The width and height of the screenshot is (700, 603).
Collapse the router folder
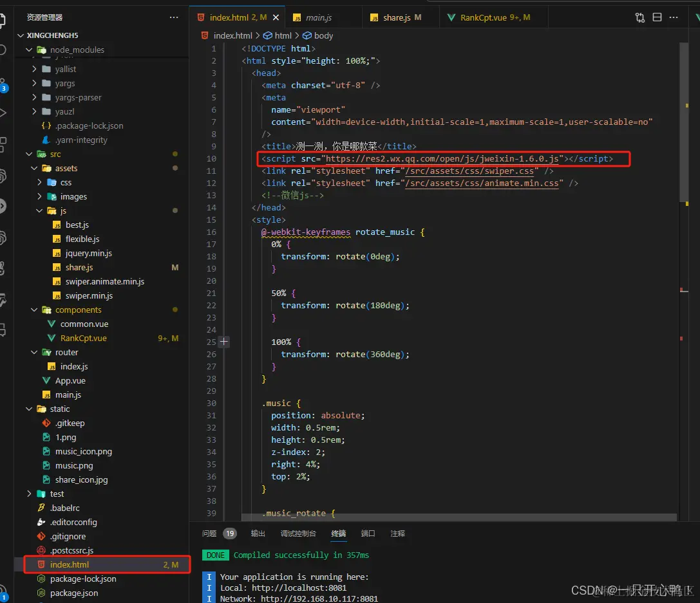point(34,353)
